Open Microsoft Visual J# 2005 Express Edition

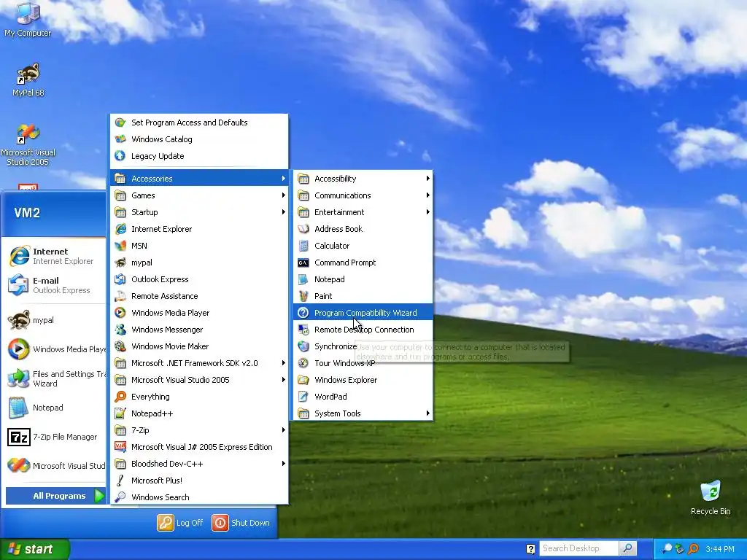coord(199,447)
